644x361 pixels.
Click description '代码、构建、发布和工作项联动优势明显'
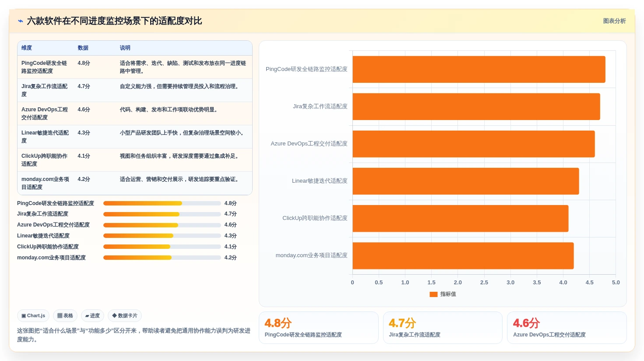169,110
